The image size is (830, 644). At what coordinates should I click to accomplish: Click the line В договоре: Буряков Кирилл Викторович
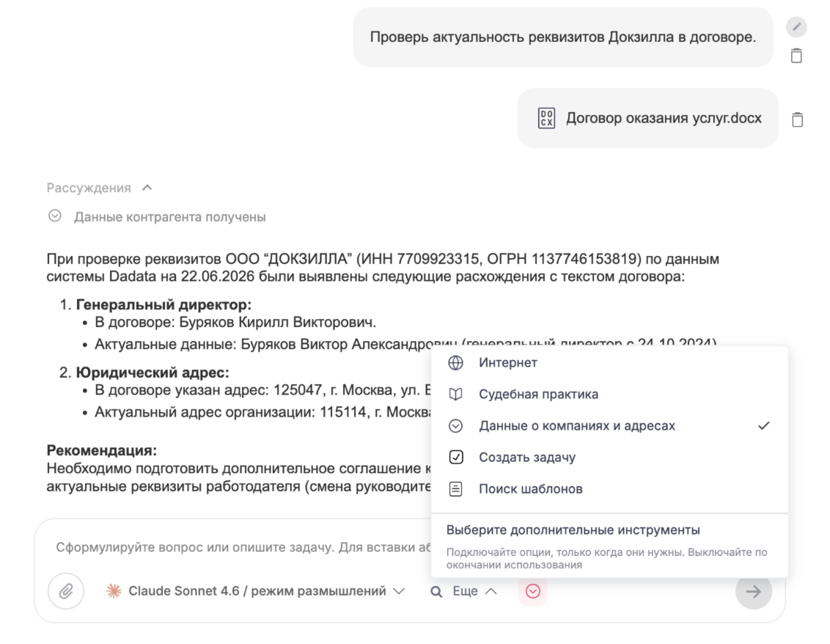click(x=235, y=322)
